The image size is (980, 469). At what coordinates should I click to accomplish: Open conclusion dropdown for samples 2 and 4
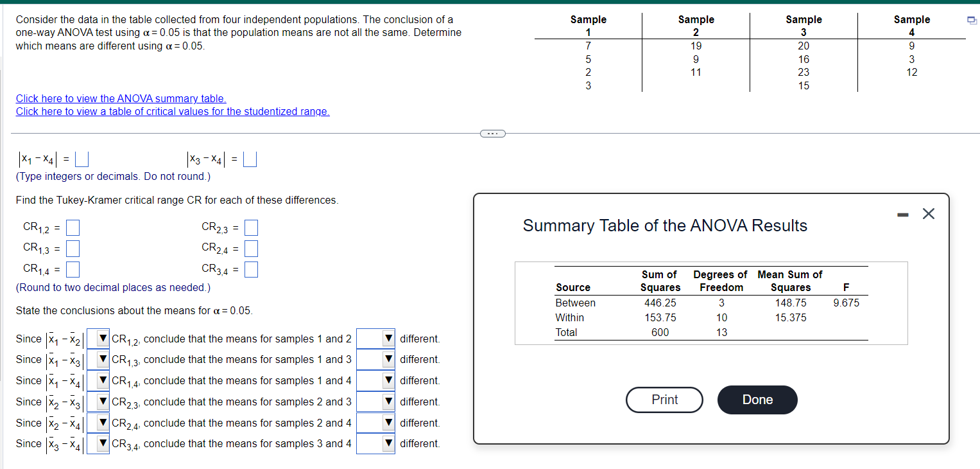point(376,423)
